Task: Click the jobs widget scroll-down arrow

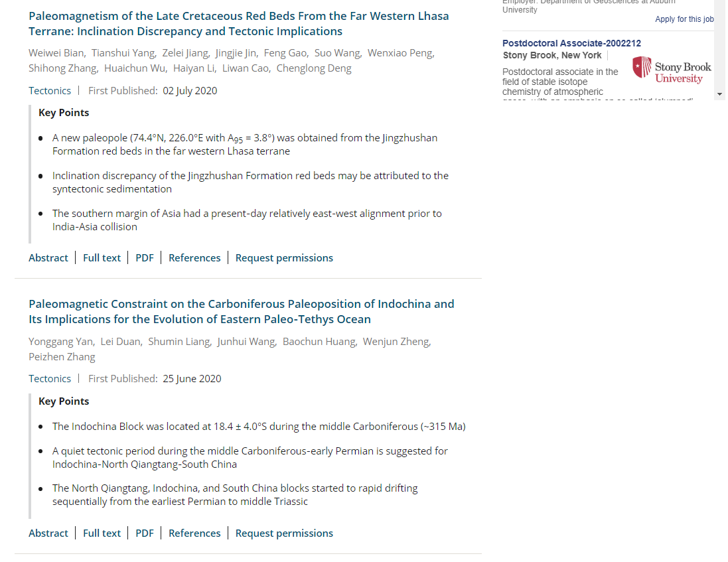Action: [x=719, y=94]
